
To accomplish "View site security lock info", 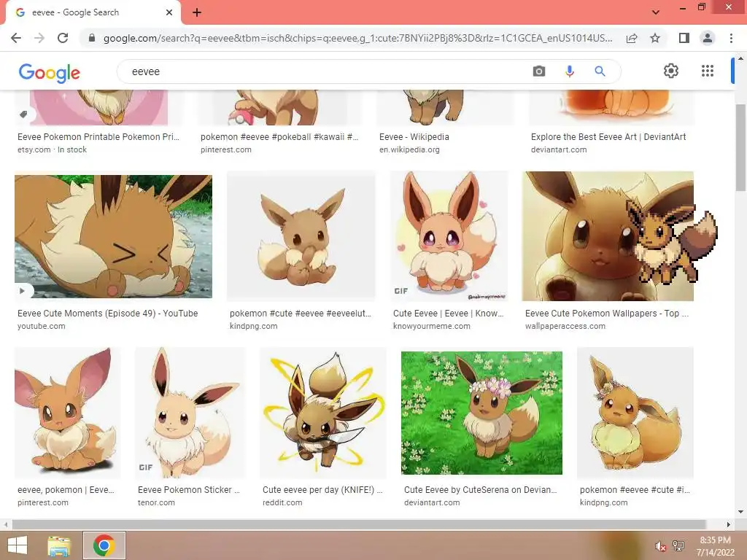I will click(92, 38).
